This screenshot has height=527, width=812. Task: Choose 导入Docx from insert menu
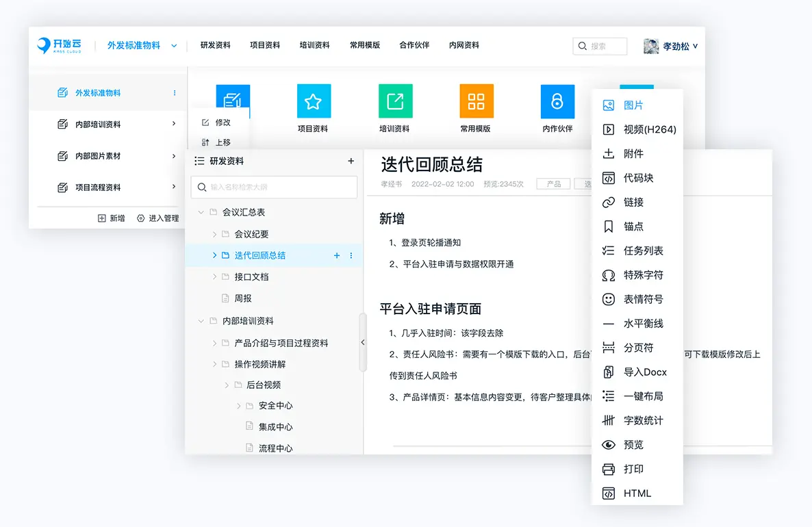644,372
